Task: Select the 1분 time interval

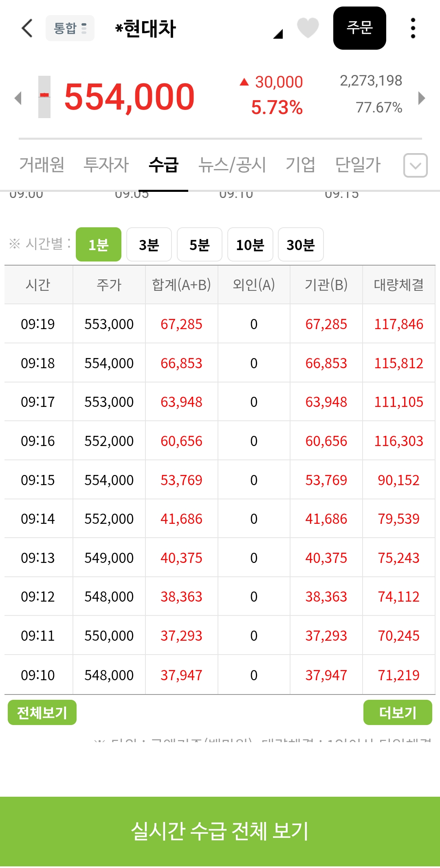Action: click(x=99, y=244)
